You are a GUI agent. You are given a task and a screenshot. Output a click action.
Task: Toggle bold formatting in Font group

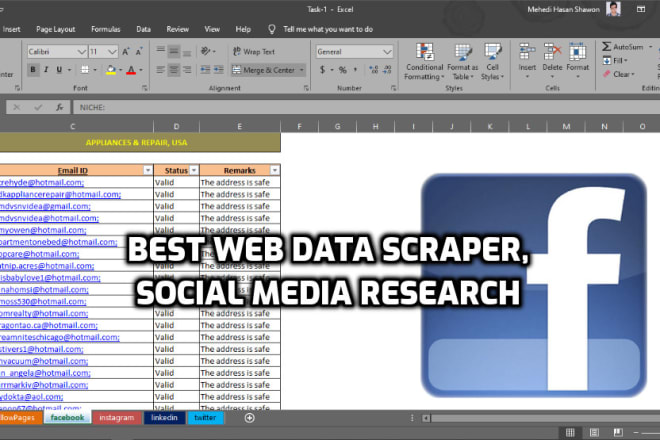click(x=33, y=70)
